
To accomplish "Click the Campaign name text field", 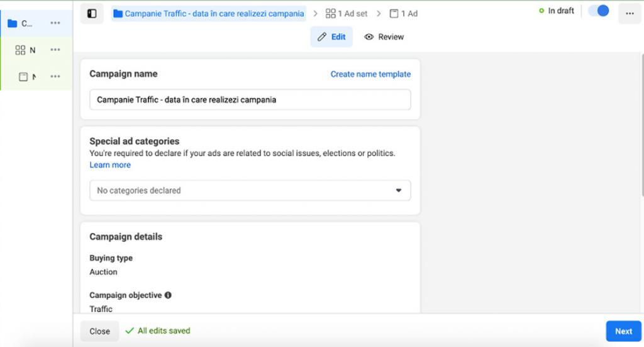I will (x=250, y=100).
